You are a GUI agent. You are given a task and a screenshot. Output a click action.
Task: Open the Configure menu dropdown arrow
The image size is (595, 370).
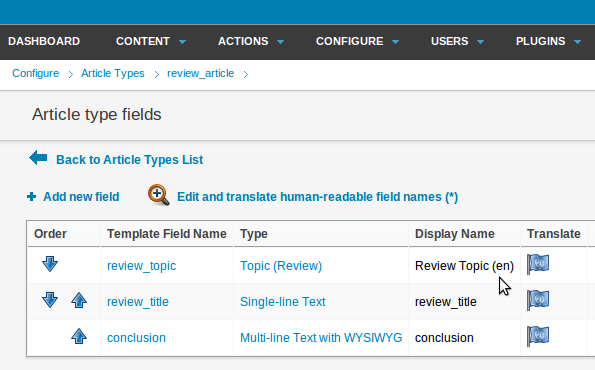[x=395, y=42]
